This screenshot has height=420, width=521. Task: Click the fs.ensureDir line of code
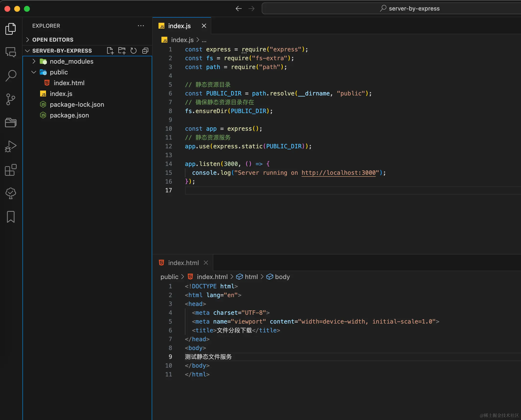click(229, 111)
